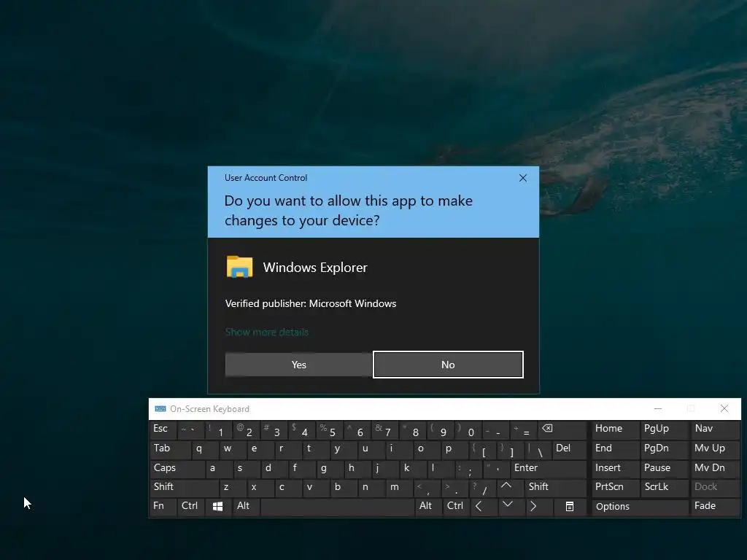Toggle the right Alt key
747x560 pixels.
pos(428,507)
